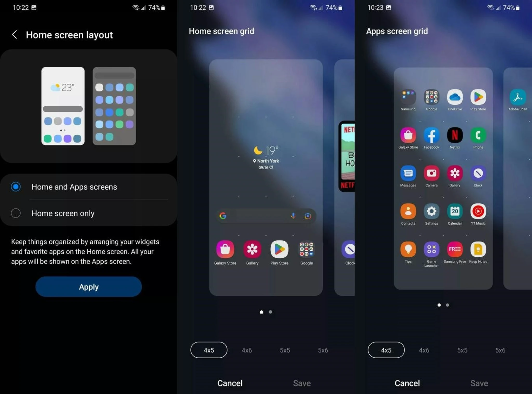This screenshot has height=394, width=532.
Task: Select Home and Apps screens radio button
Action: (x=16, y=187)
